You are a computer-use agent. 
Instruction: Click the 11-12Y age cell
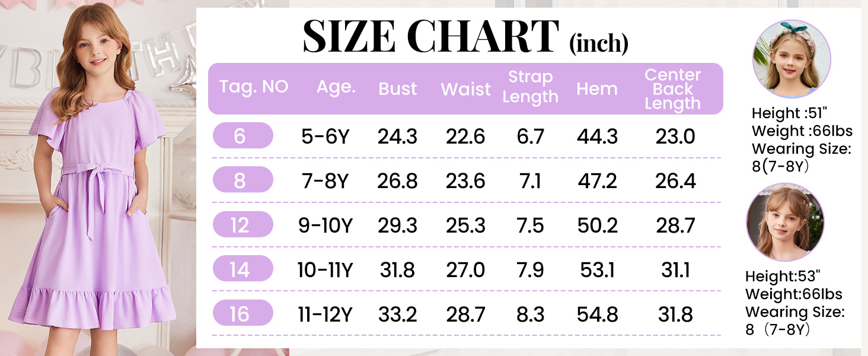[x=325, y=314]
